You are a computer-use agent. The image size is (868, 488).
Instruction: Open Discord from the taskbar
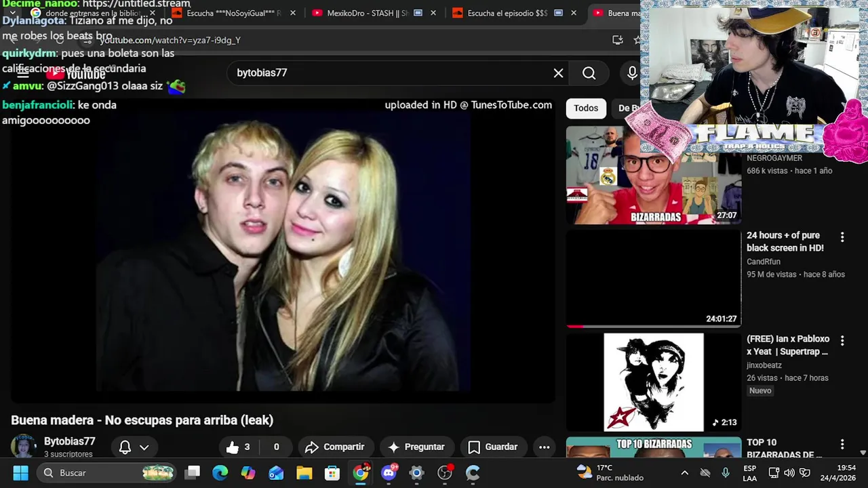pos(389,472)
